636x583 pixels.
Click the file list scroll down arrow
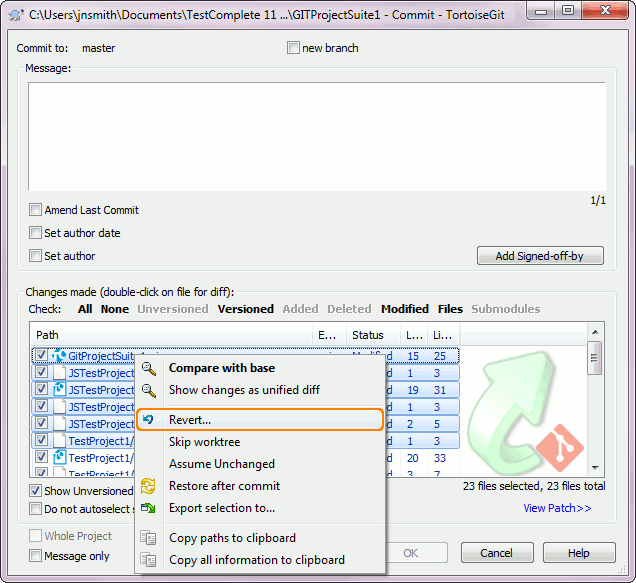pos(595,467)
